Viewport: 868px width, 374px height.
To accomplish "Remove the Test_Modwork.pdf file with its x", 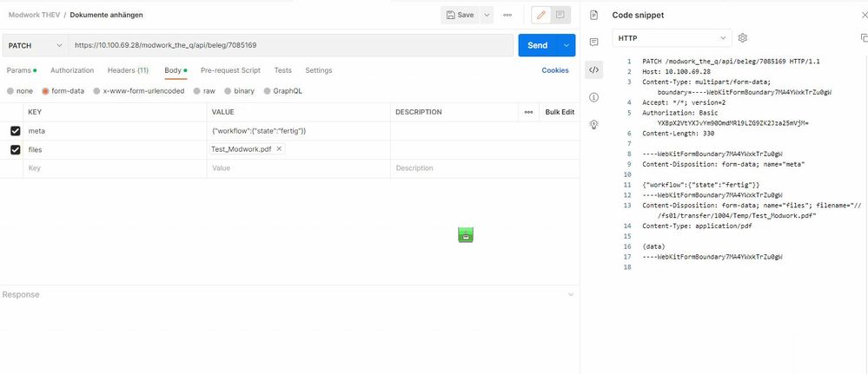I will click(x=279, y=149).
